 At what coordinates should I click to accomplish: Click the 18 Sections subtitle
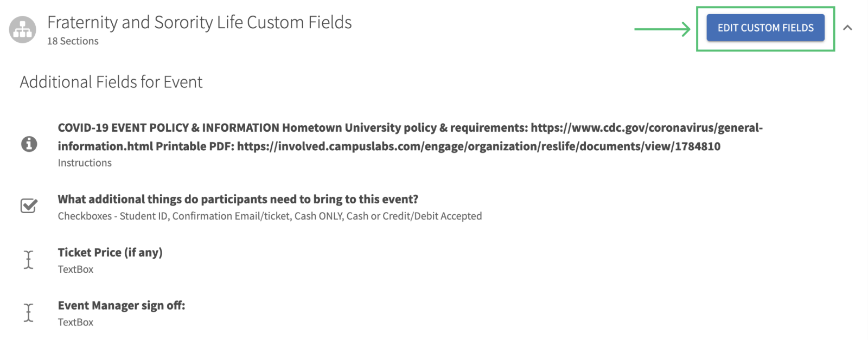(x=73, y=41)
